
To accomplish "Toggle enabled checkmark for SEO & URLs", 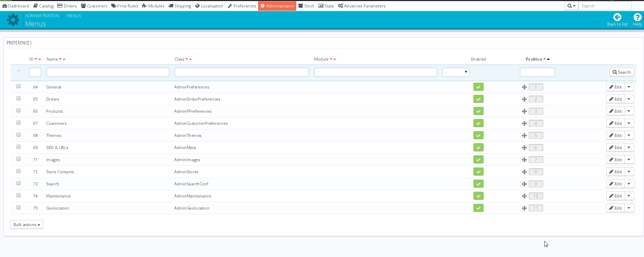I will click(478, 148).
